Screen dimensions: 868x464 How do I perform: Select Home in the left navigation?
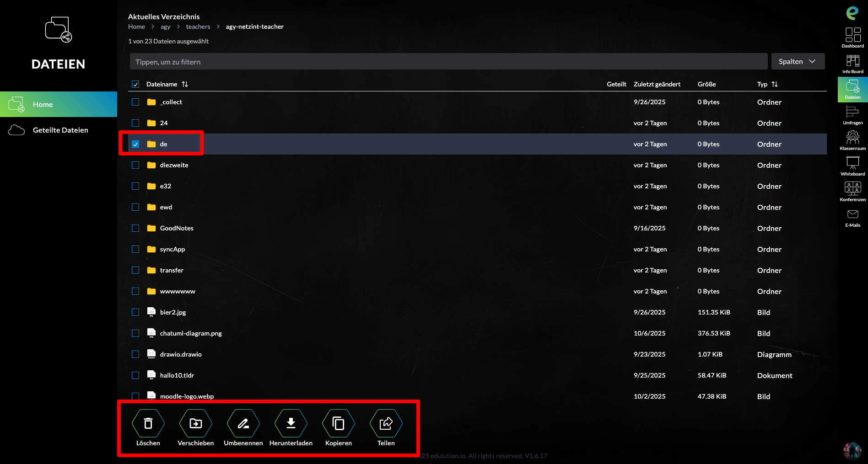[x=43, y=104]
